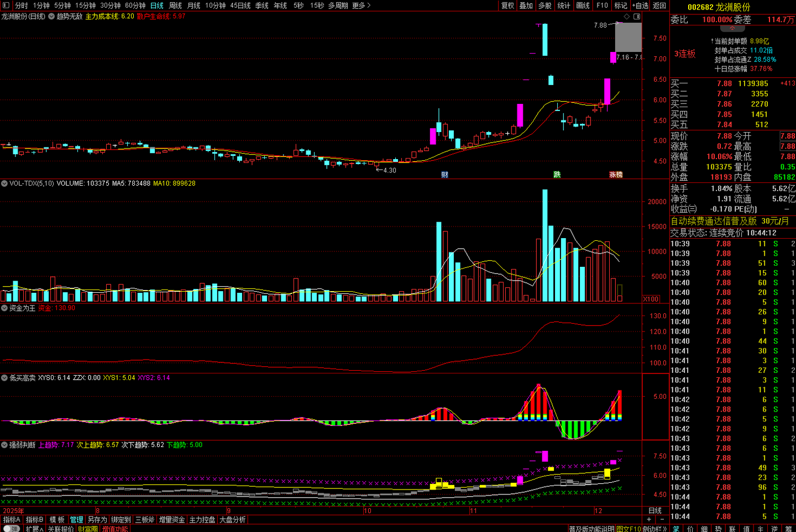Open the 管理 management tab
796x532 pixels.
76,520
